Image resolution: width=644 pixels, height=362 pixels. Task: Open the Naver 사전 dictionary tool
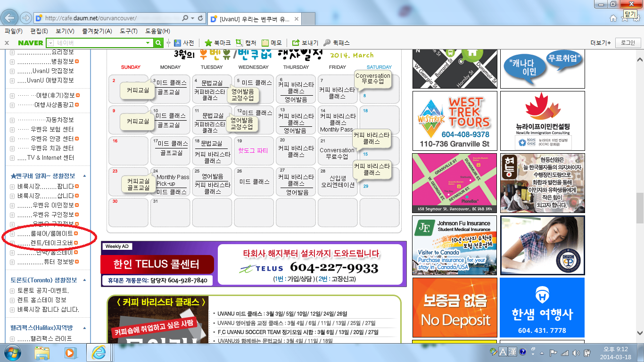[184, 43]
